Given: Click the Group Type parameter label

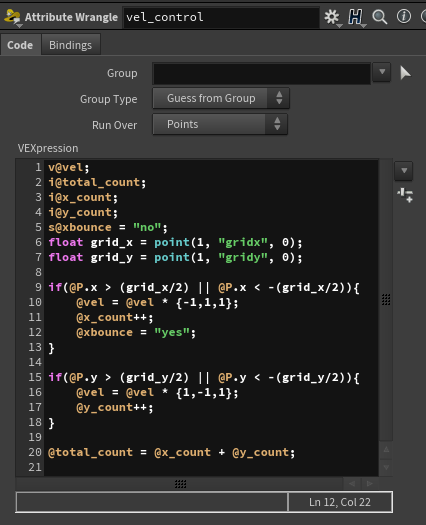Looking at the screenshot, I should (109, 99).
